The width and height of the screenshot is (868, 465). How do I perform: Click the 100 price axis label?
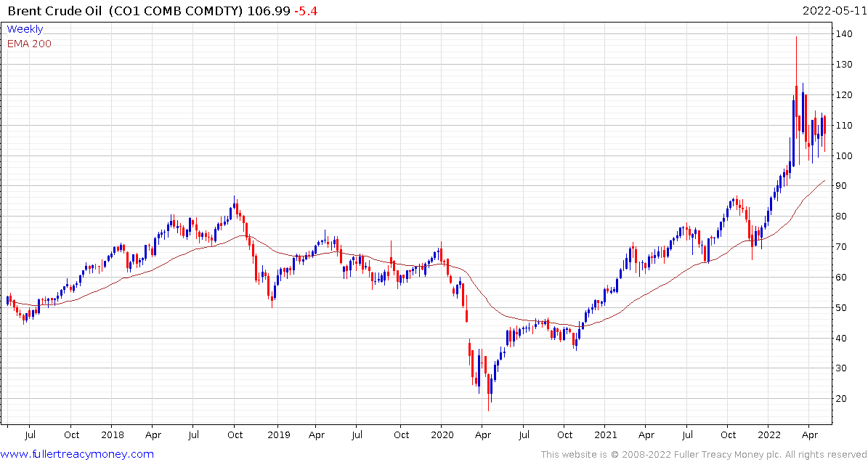pos(845,155)
